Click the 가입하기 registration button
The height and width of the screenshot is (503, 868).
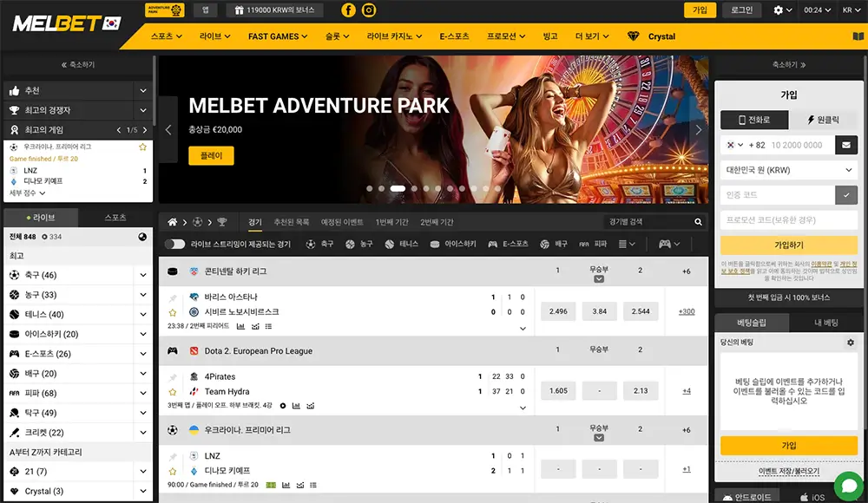[789, 245]
